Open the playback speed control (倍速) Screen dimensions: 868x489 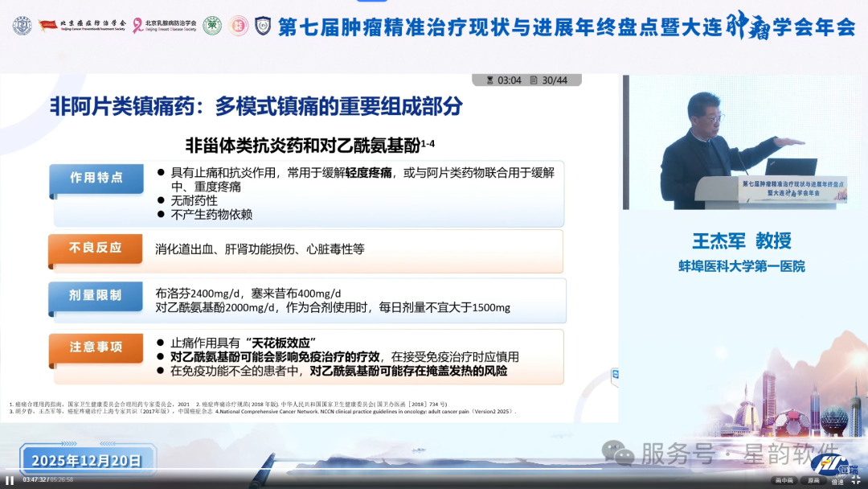(x=837, y=482)
